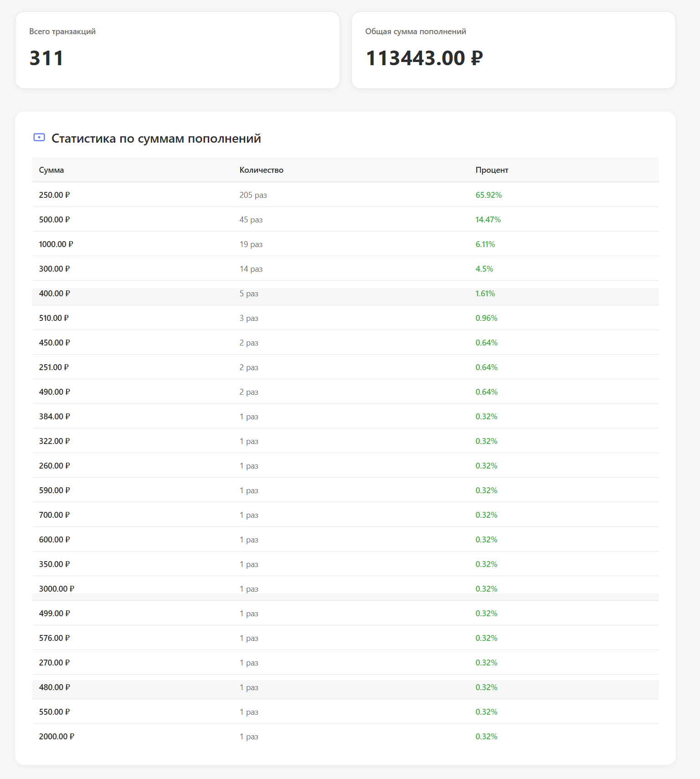Image resolution: width=700 pixels, height=779 pixels.
Task: Click the Статистика по суммам пополнений heading
Action: pos(156,139)
